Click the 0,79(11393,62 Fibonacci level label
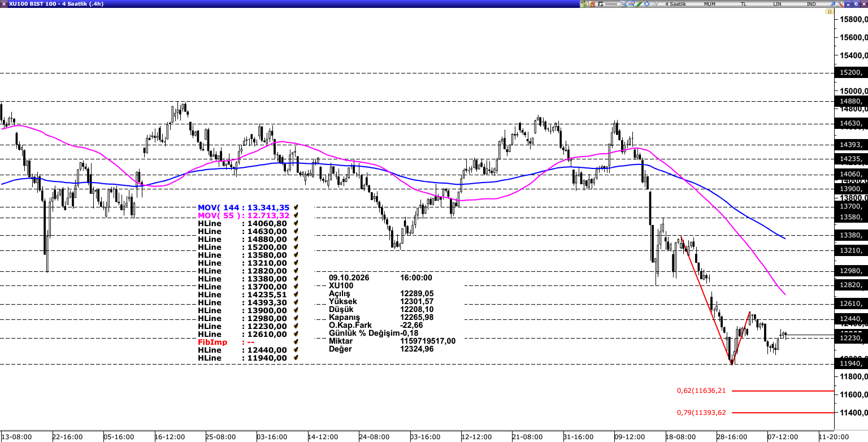Screen dimensions: 868x442 tap(701, 413)
